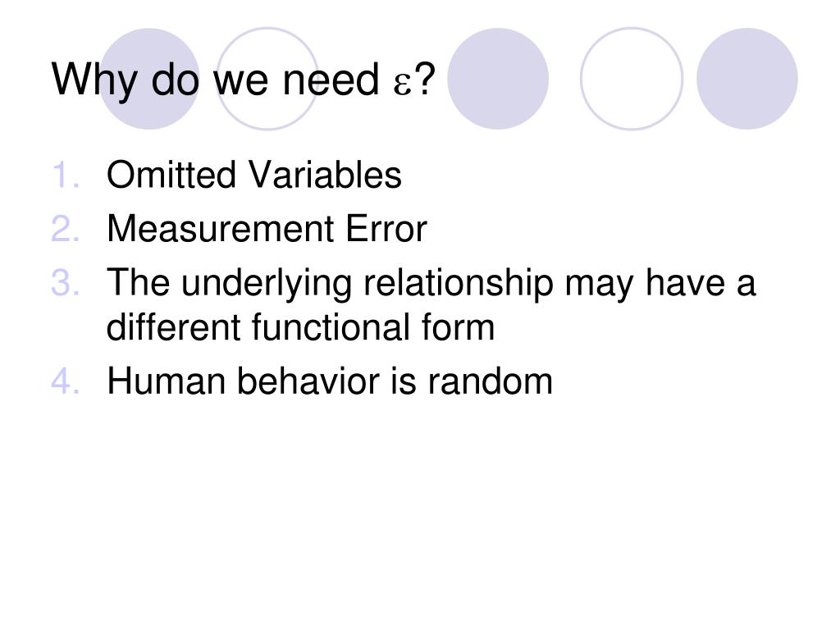The width and height of the screenshot is (840, 630).
Task: Select the epsilon symbol in the title
Action: point(402,85)
